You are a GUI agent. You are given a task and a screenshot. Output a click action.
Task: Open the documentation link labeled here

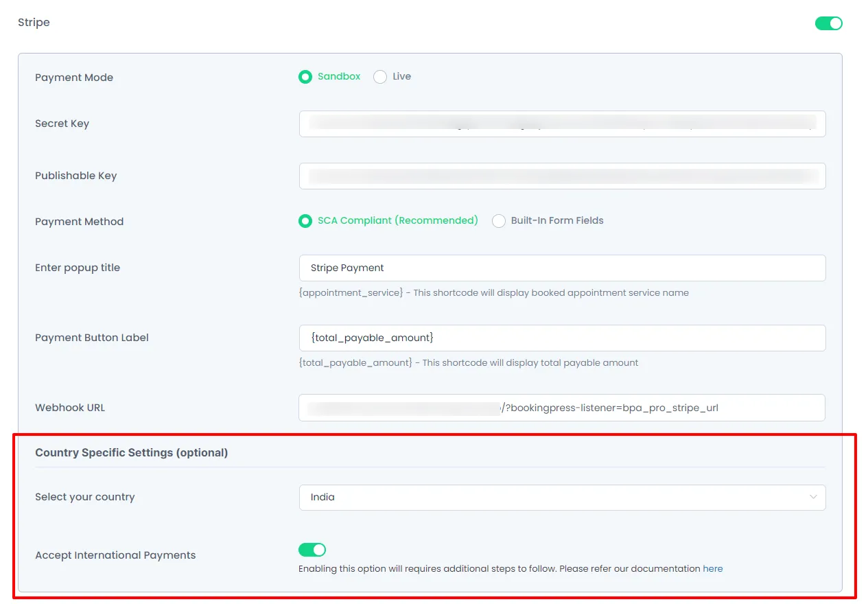[x=712, y=568]
